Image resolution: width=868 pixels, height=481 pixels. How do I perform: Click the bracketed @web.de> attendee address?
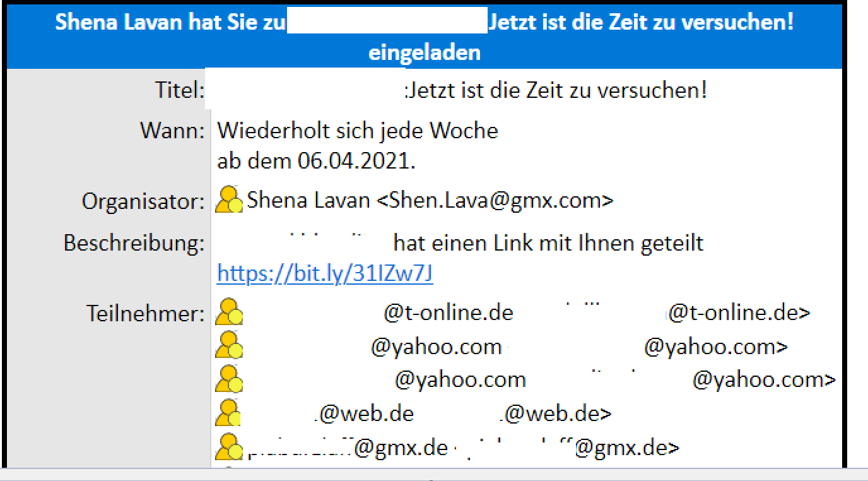coord(556,413)
